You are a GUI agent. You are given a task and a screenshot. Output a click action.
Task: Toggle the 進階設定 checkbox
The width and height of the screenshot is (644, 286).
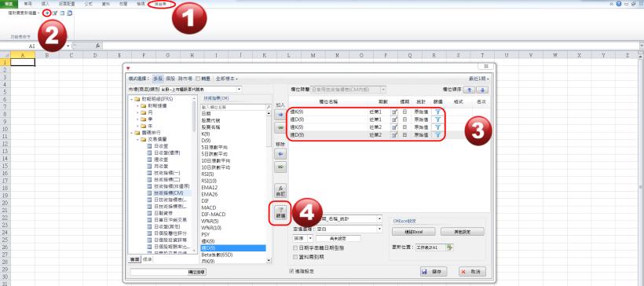coord(291,271)
